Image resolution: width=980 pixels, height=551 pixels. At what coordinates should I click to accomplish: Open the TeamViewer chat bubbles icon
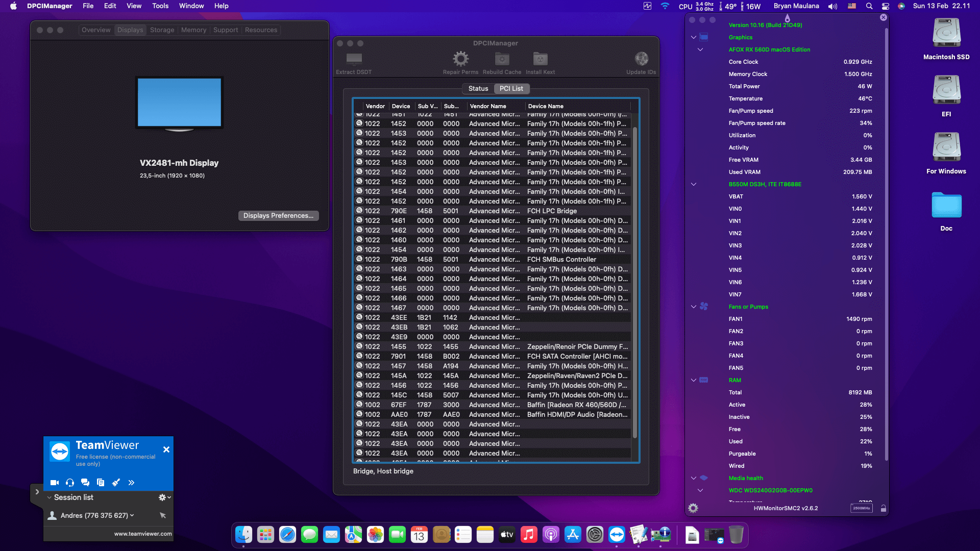point(85,483)
